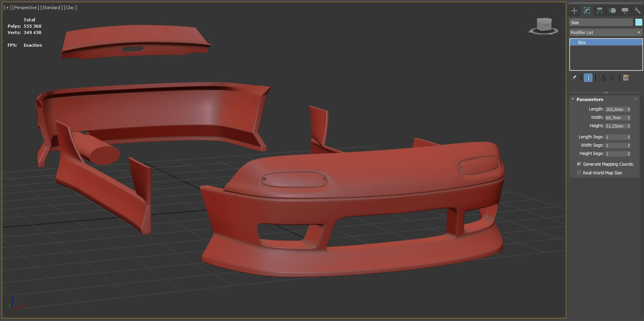Open the Utilities wrench tab
This screenshot has width=644, height=321.
pyautogui.click(x=637, y=11)
